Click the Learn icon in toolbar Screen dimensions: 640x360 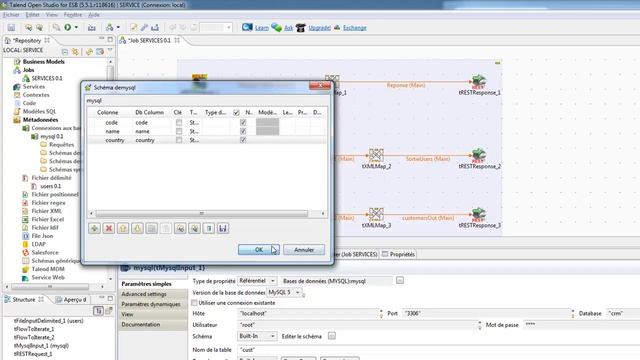(247, 27)
